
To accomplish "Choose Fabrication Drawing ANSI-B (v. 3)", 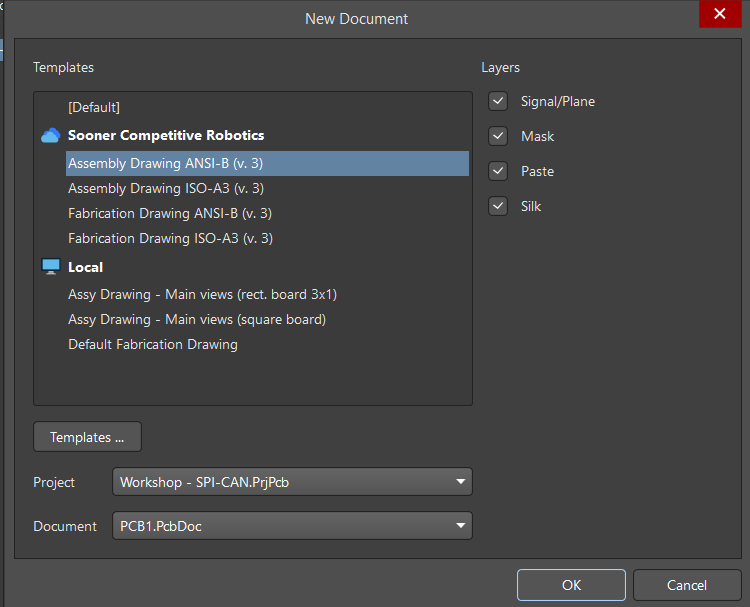I will click(170, 213).
